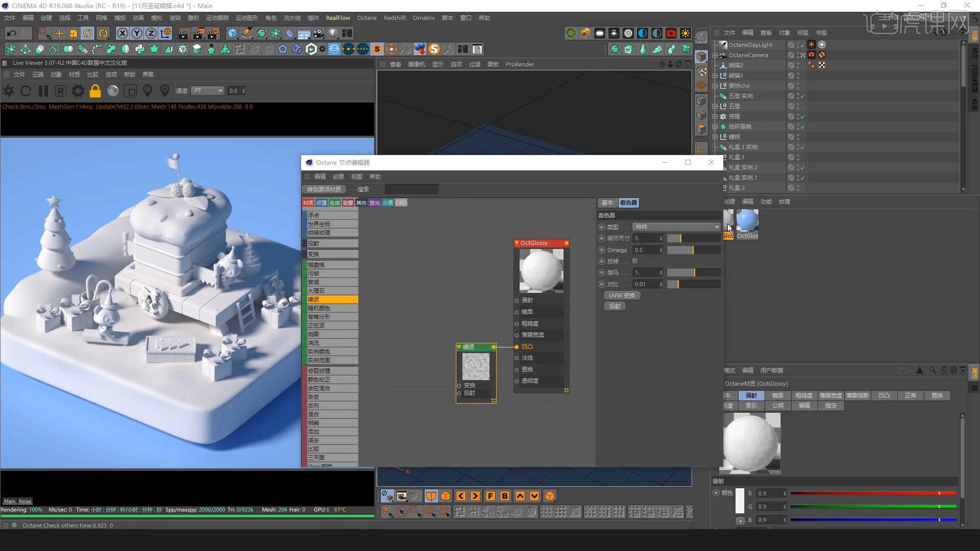This screenshot has height=551, width=980.
Task: Toggle the X axis lock icon
Action: click(122, 34)
